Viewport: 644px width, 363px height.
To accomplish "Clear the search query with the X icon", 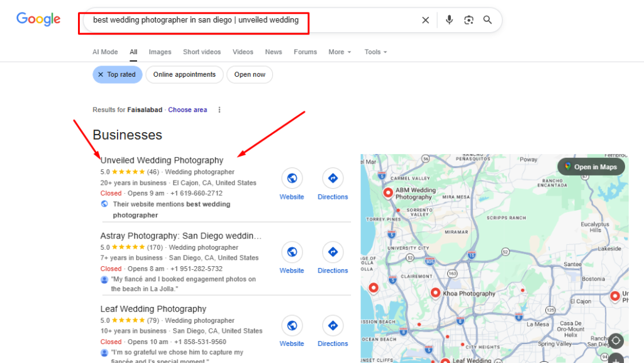I will [x=425, y=20].
